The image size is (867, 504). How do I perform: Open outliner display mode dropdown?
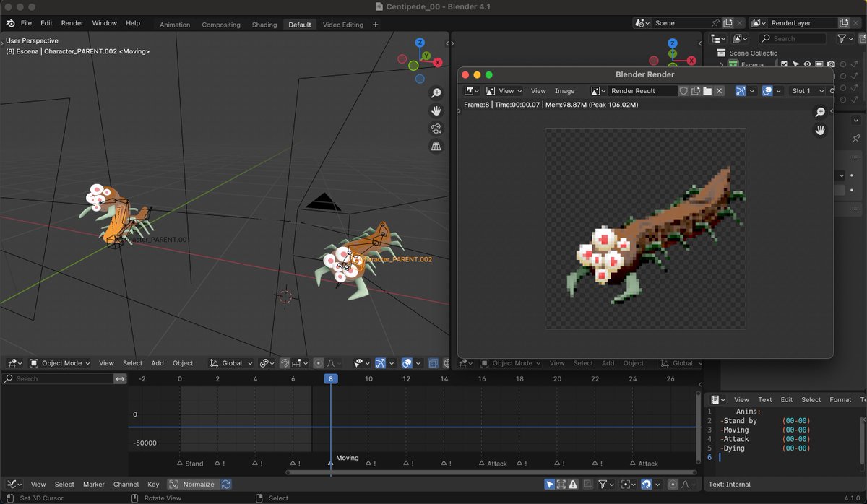741,38
